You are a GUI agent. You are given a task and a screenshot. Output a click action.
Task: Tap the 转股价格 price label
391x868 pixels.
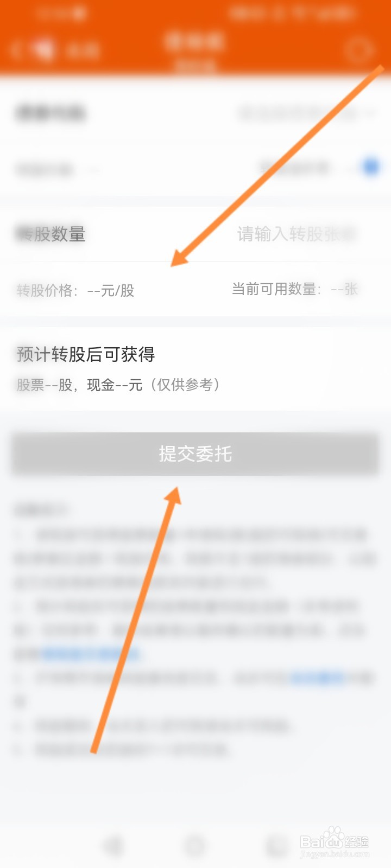[75, 291]
